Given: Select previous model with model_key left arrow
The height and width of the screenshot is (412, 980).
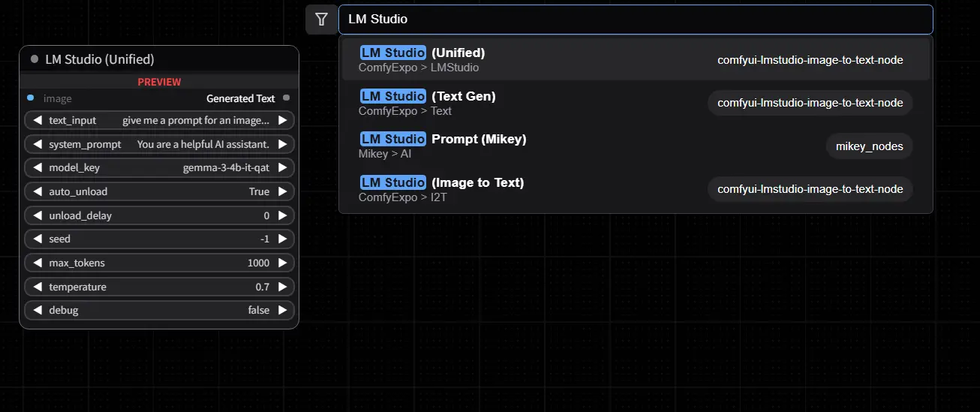Looking at the screenshot, I should pyautogui.click(x=37, y=168).
